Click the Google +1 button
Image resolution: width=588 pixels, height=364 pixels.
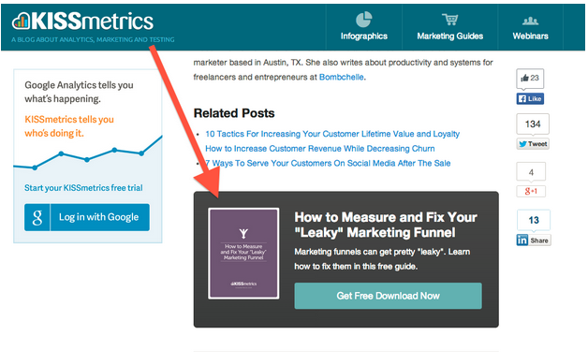pos(531,191)
